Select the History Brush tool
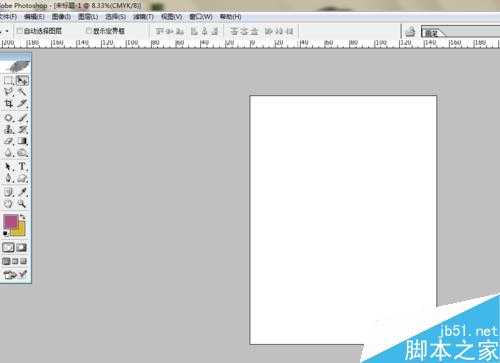 22,129
